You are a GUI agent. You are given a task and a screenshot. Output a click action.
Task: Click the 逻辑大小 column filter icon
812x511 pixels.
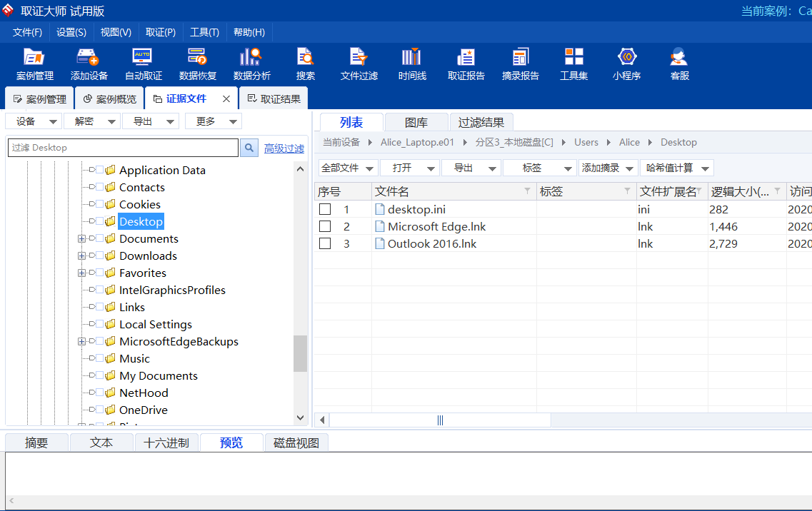tap(777, 191)
